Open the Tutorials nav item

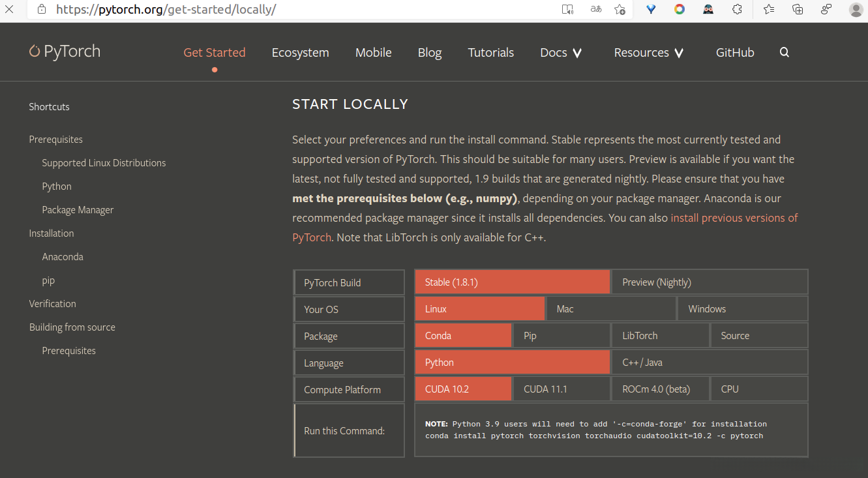pyautogui.click(x=490, y=53)
